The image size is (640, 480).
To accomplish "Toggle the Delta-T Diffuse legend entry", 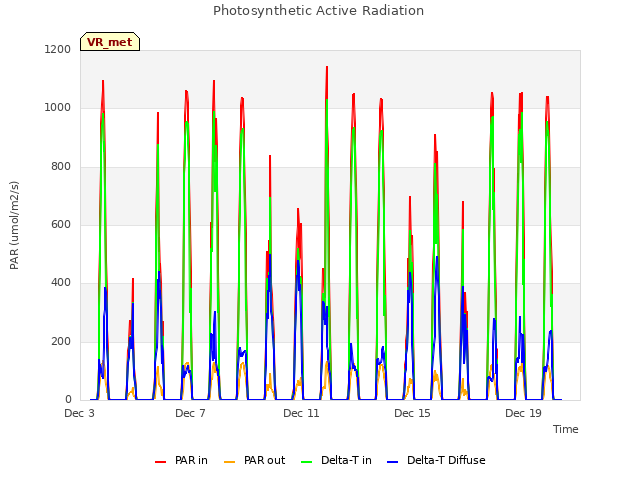I will [x=436, y=460].
